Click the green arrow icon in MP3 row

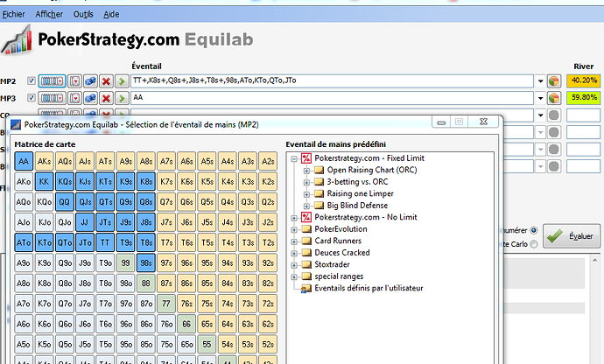tap(122, 98)
